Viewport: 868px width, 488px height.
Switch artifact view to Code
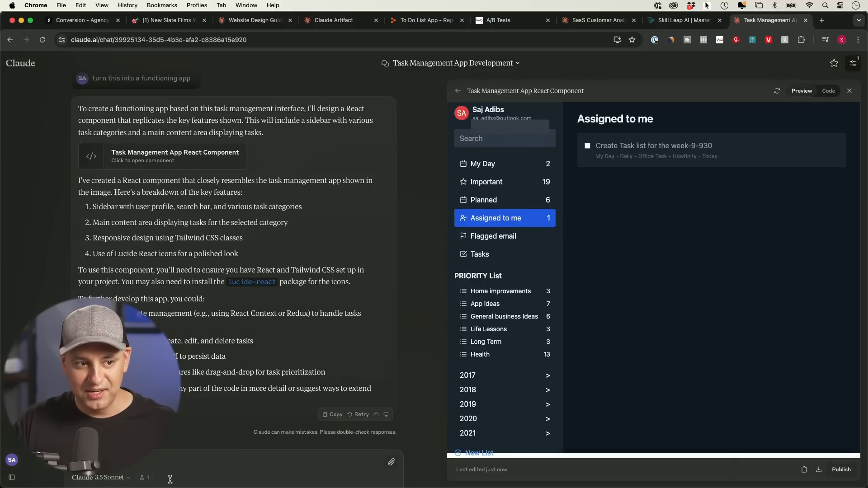click(x=828, y=91)
